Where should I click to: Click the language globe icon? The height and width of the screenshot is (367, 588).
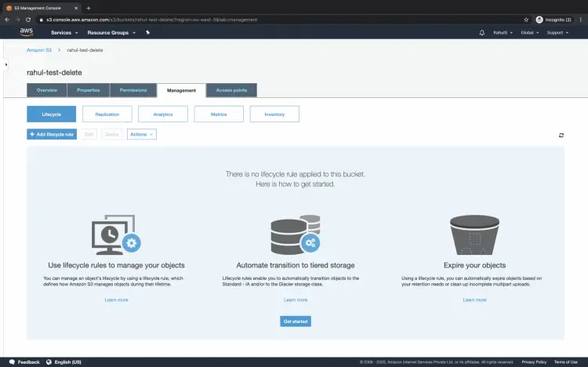tap(49, 362)
